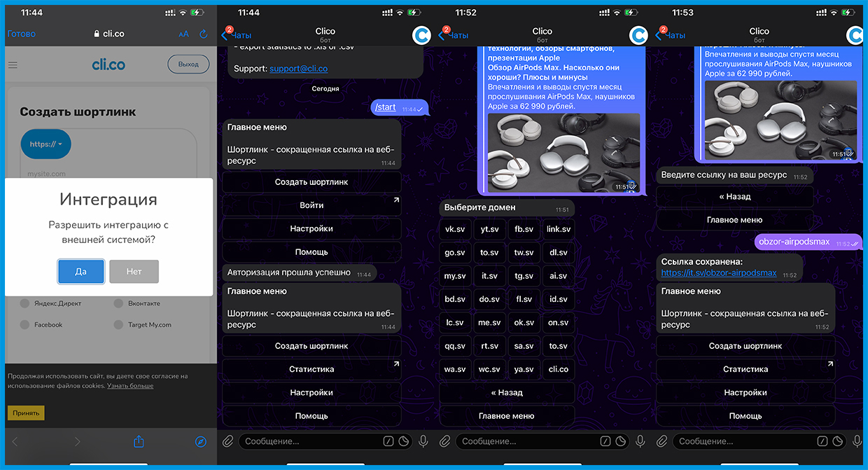This screenshot has height=470, width=868.
Task: Select the Facebook radio option
Action: click(25, 325)
